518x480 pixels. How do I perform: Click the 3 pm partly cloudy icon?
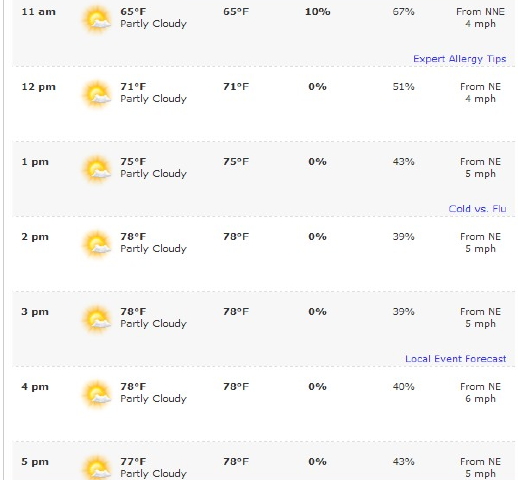(97, 319)
